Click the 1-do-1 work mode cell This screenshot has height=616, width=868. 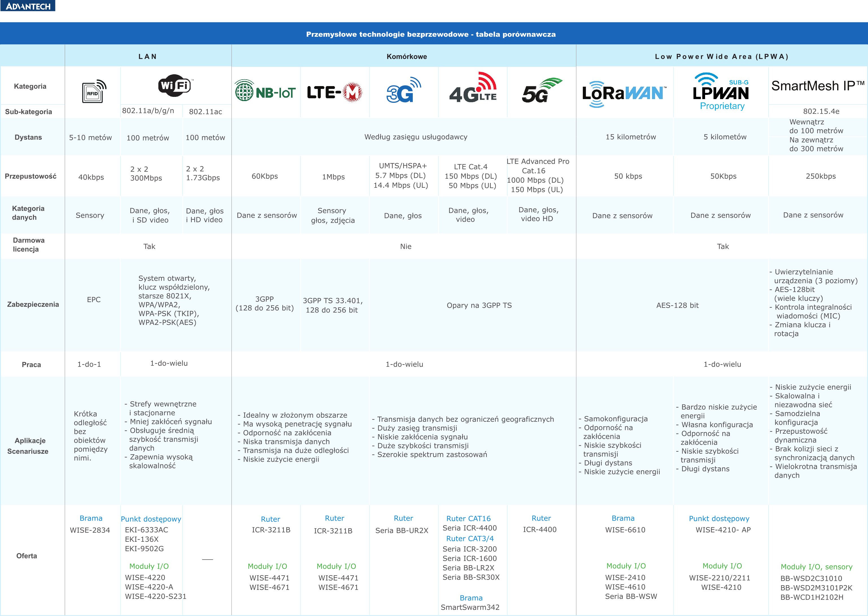point(89,364)
